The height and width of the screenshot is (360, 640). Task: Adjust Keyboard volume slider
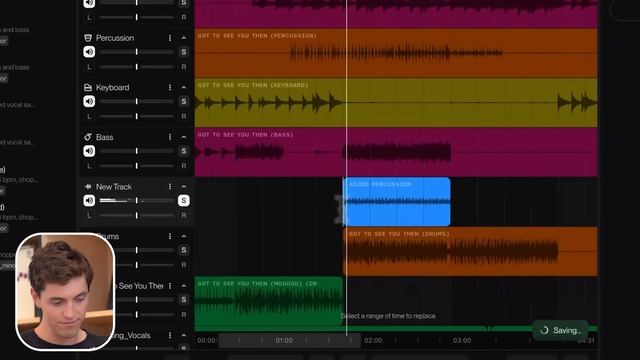pos(137,101)
